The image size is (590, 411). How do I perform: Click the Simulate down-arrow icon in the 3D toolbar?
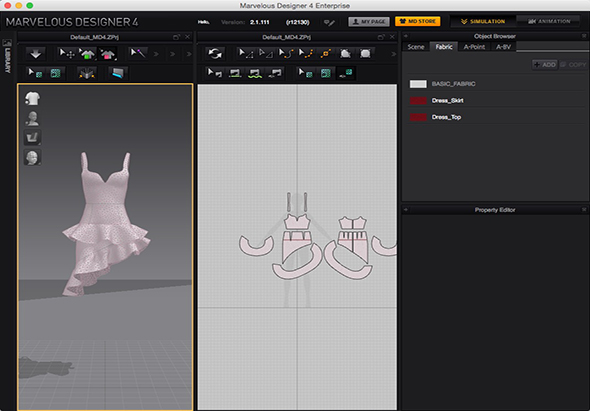click(36, 54)
